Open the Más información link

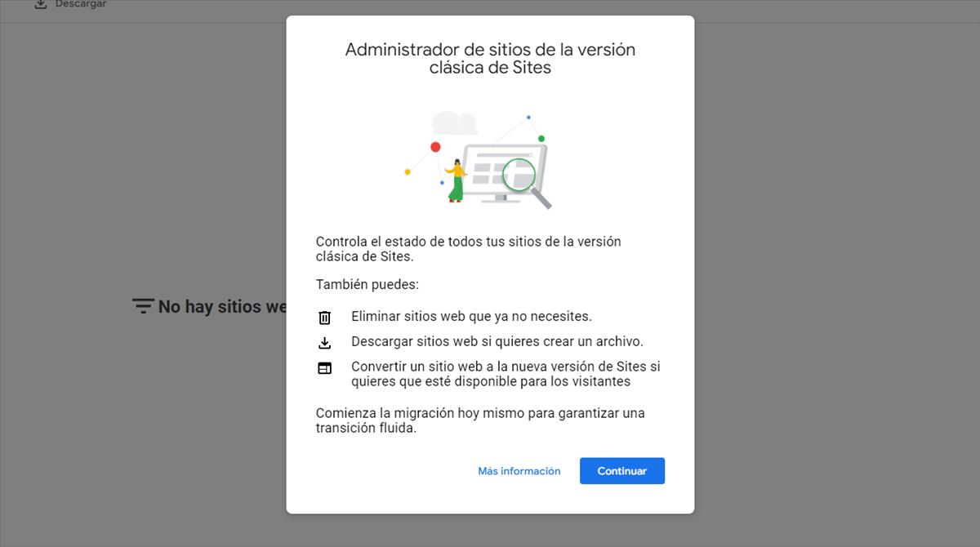(519, 471)
